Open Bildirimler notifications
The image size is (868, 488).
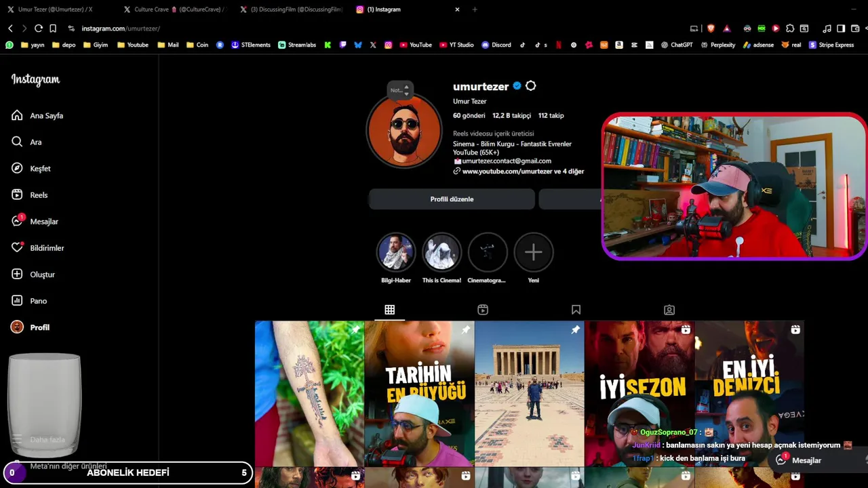(38, 248)
